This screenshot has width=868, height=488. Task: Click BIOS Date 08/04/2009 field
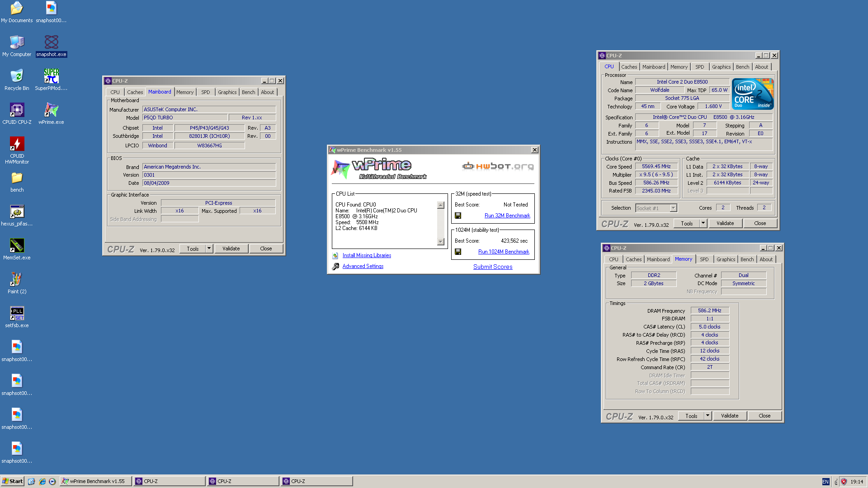[x=209, y=183]
